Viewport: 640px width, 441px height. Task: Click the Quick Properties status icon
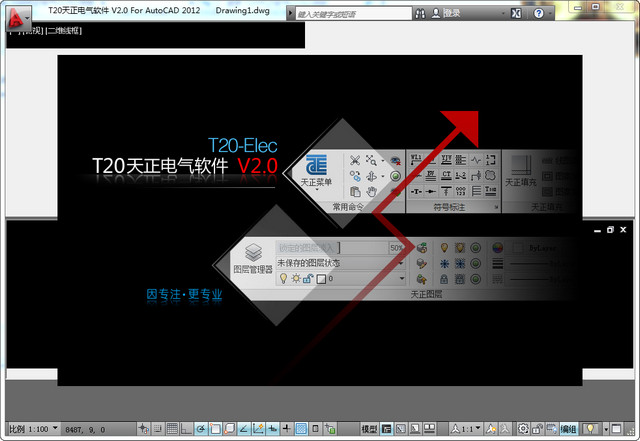click(315, 428)
